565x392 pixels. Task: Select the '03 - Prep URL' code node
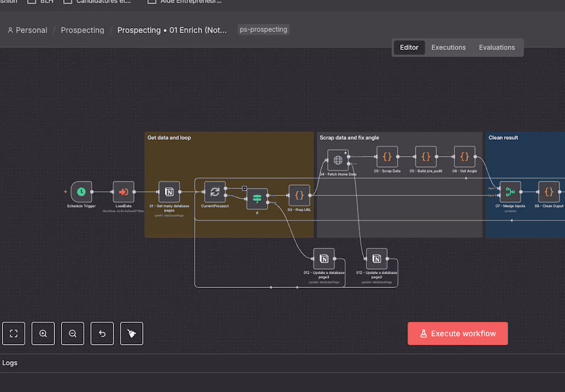click(x=298, y=196)
